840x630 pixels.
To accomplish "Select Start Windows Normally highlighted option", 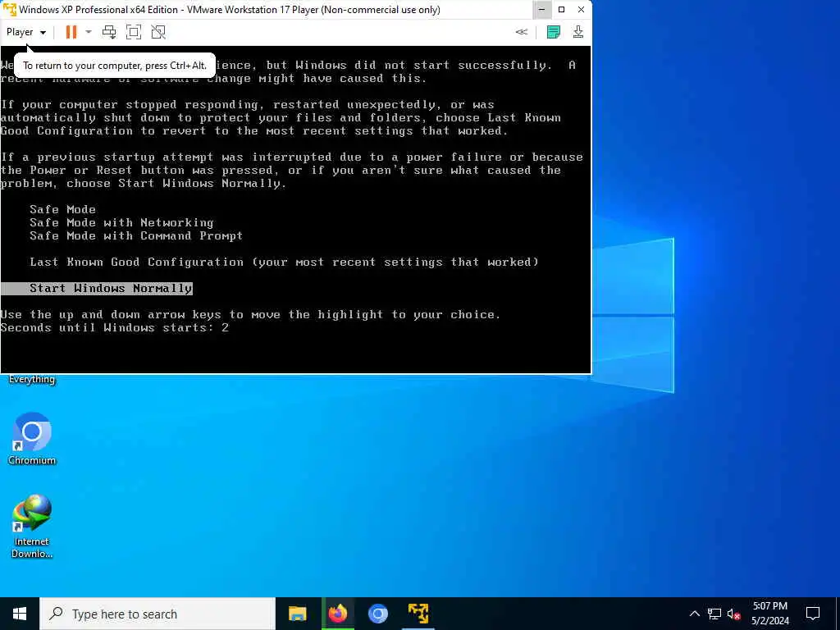I will tap(97, 288).
